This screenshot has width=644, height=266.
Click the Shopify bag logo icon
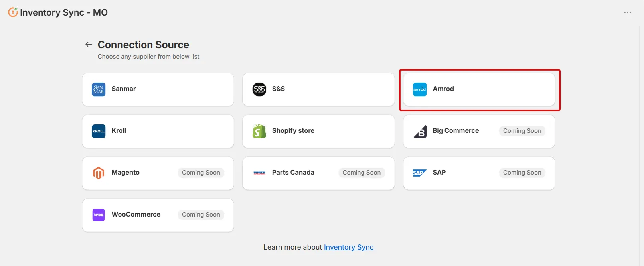point(259,131)
